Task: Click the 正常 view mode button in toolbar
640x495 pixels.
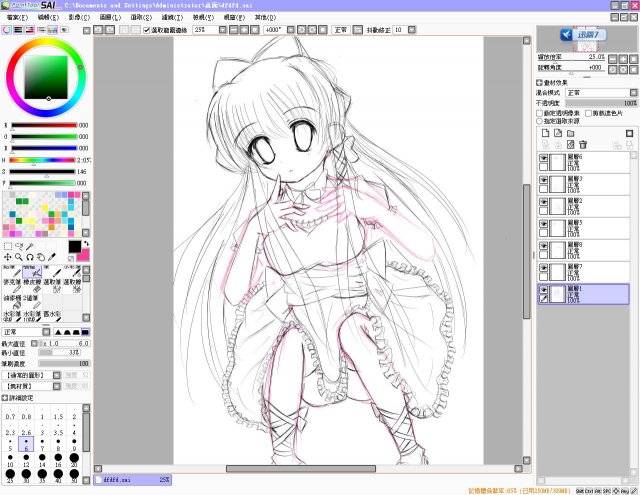Action: 341,30
